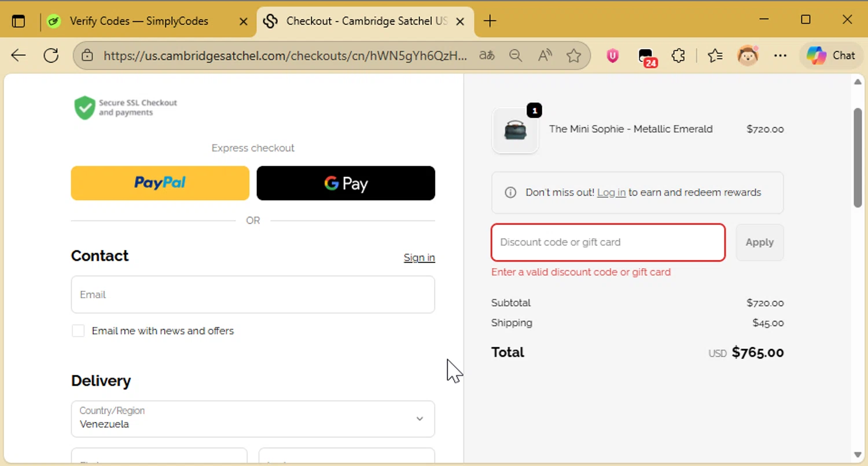Maximize the browser window

coord(806,20)
